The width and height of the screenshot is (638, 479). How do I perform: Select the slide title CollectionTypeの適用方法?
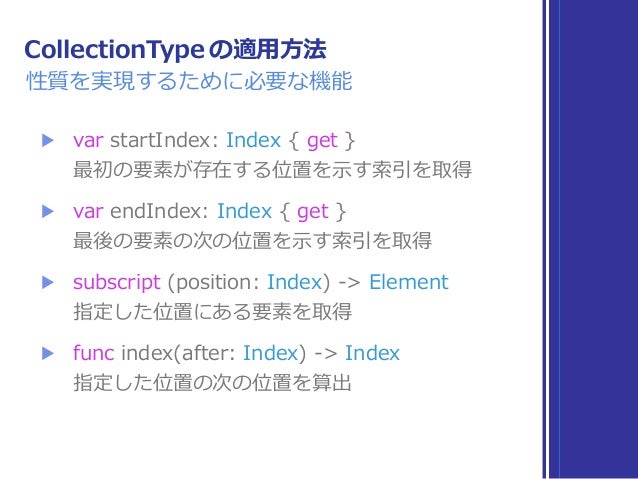[175, 50]
